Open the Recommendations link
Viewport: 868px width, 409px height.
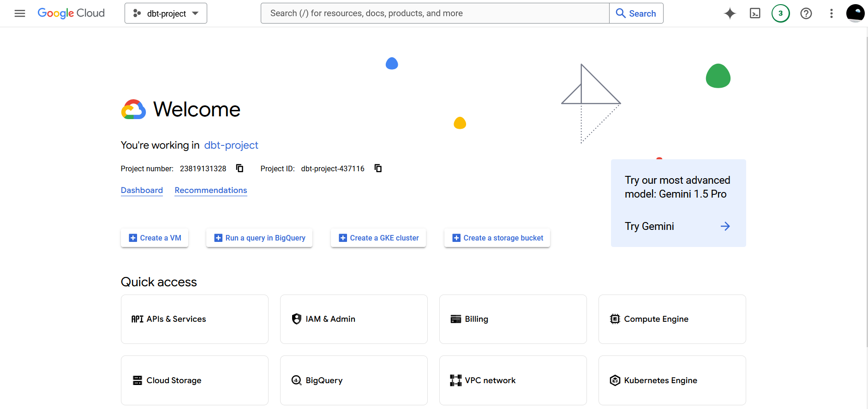click(x=211, y=190)
